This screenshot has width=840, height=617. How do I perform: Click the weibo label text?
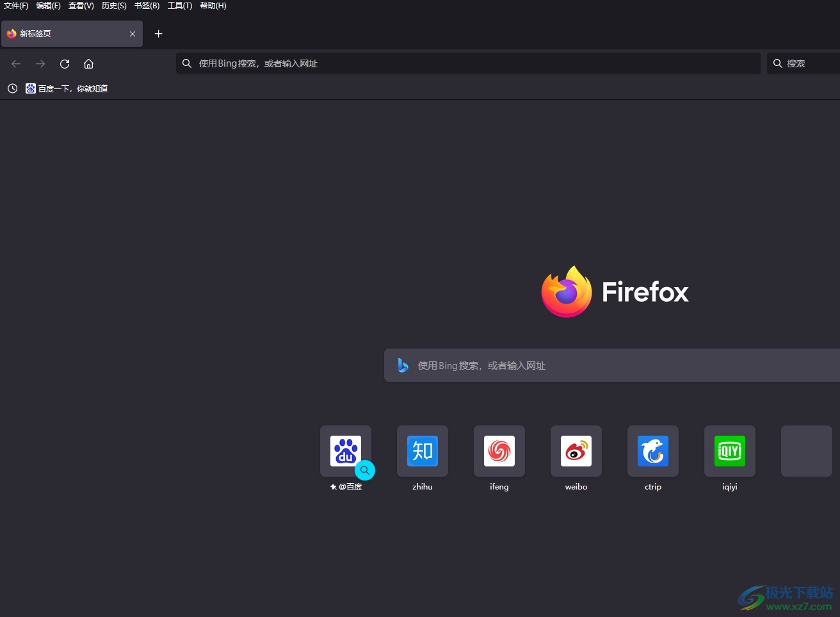pos(576,487)
